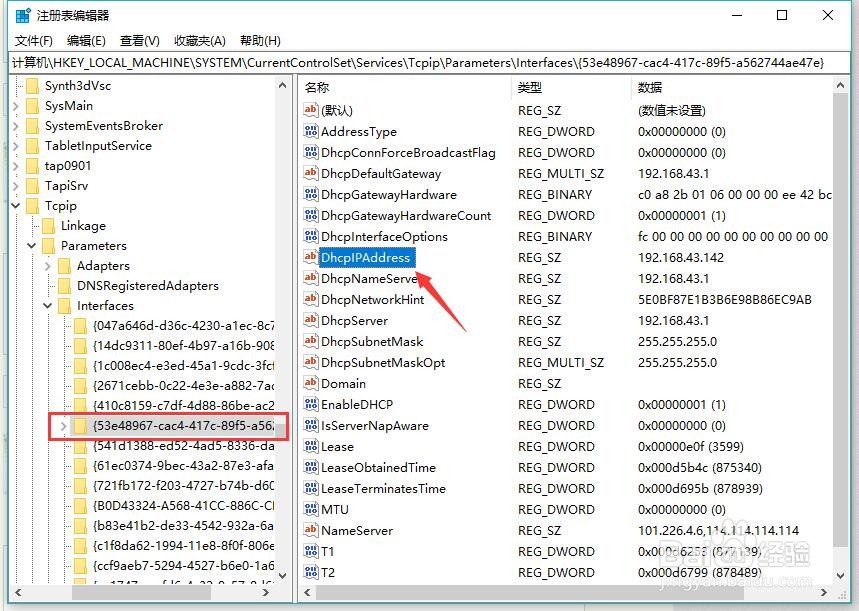859x611 pixels.
Task: Click the Tcpip folder icon
Action: [33, 205]
